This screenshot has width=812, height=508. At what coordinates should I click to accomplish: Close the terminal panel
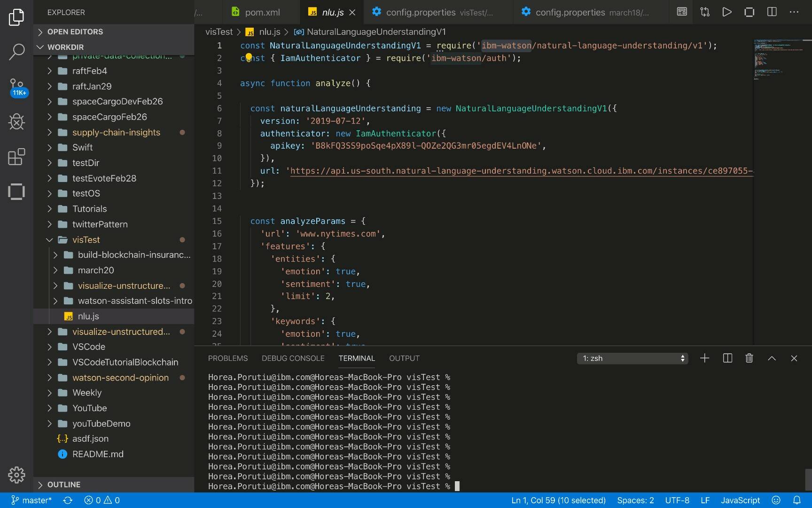(x=794, y=358)
